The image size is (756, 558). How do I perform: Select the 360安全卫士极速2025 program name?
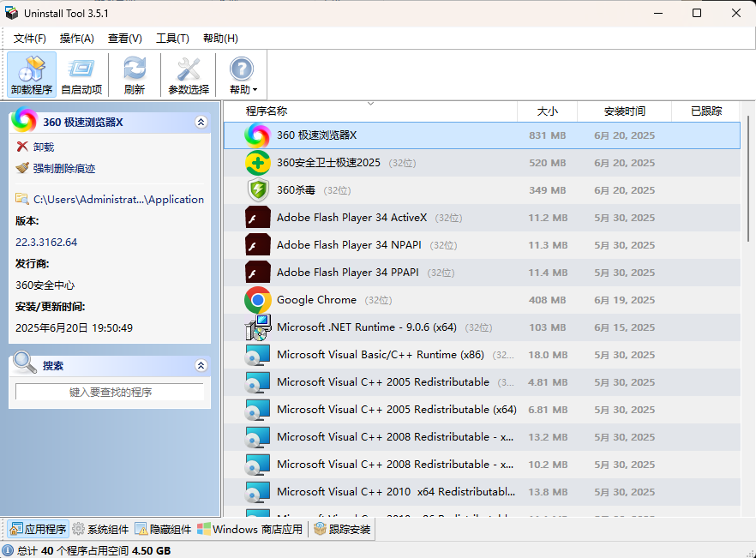(x=328, y=163)
